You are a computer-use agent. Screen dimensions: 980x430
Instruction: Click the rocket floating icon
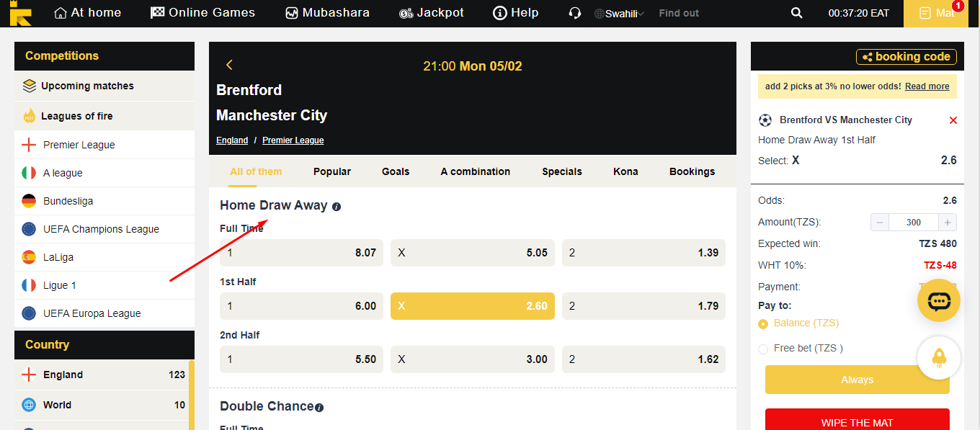[939, 357]
